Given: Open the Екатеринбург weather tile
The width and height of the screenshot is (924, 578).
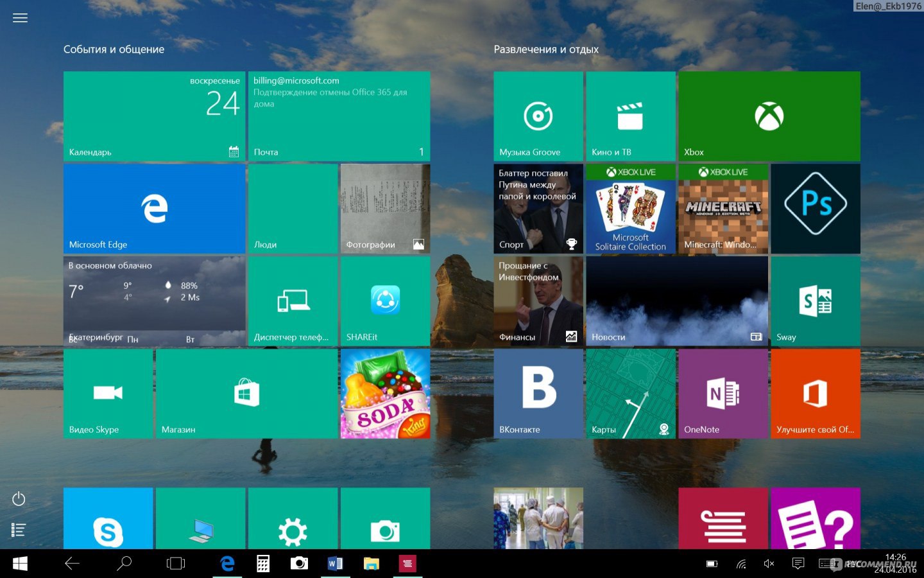Looking at the screenshot, I should coord(154,301).
